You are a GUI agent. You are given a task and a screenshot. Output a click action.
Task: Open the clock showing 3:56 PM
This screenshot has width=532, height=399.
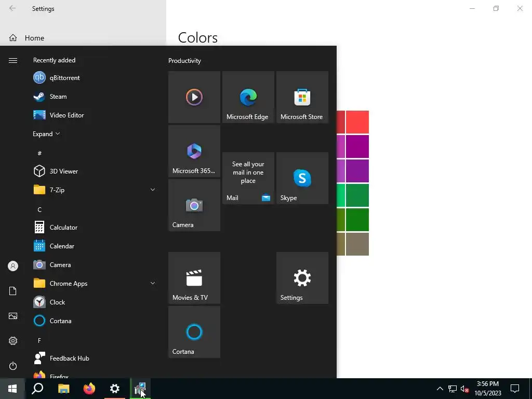tap(487, 389)
